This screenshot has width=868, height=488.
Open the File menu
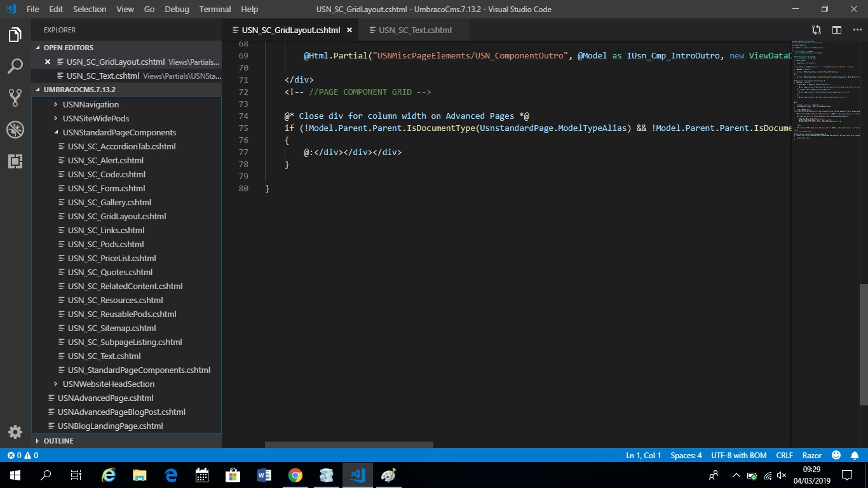click(33, 9)
